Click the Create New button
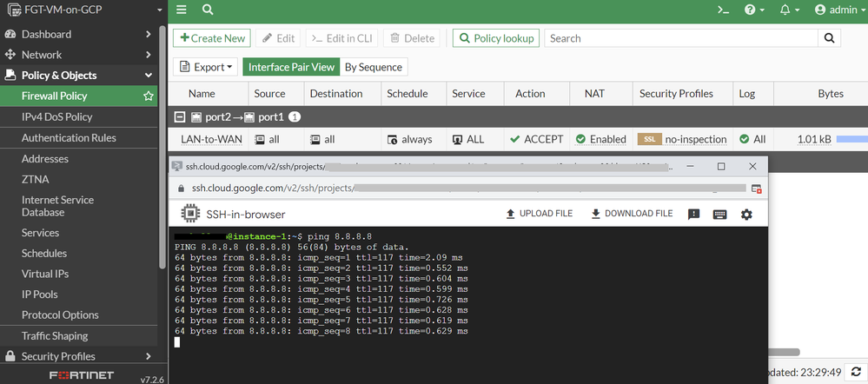The height and width of the screenshot is (384, 868). [x=212, y=38]
